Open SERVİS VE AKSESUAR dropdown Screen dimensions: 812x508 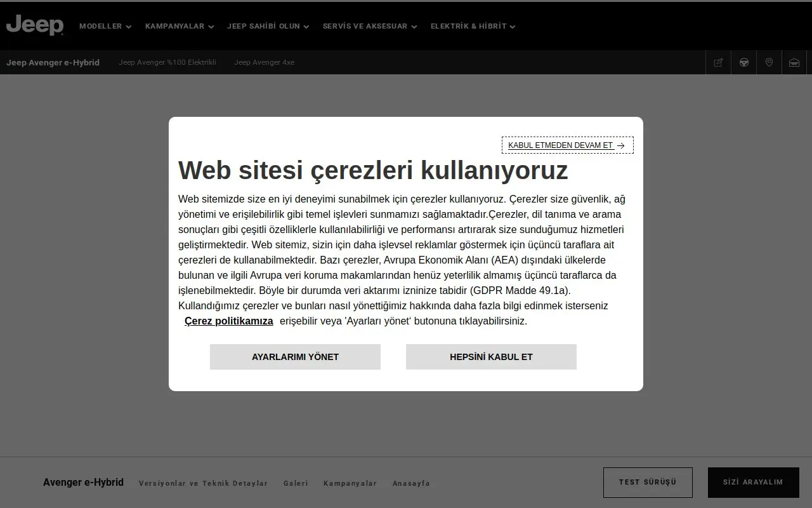(370, 26)
